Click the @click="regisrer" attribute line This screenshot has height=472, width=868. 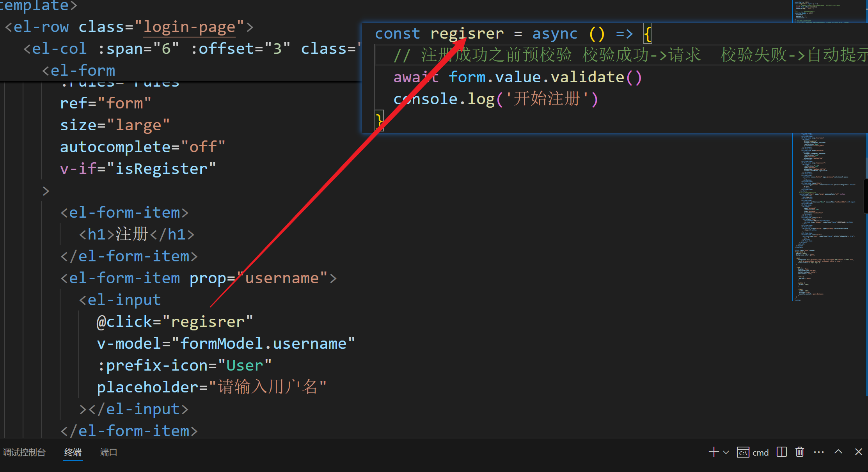(175, 322)
